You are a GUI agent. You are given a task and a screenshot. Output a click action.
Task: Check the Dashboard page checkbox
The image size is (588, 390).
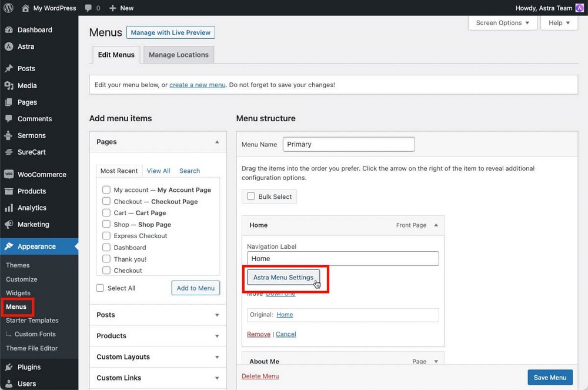click(x=106, y=247)
